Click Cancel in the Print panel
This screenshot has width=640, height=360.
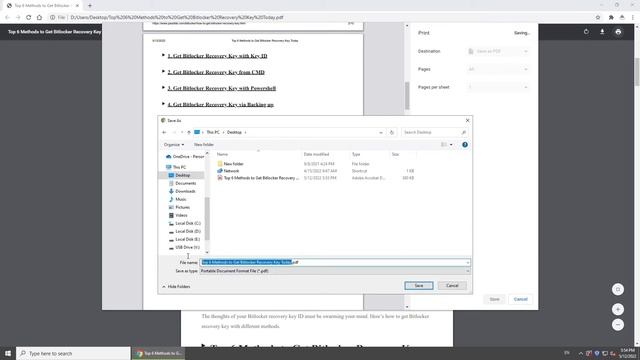520,299
